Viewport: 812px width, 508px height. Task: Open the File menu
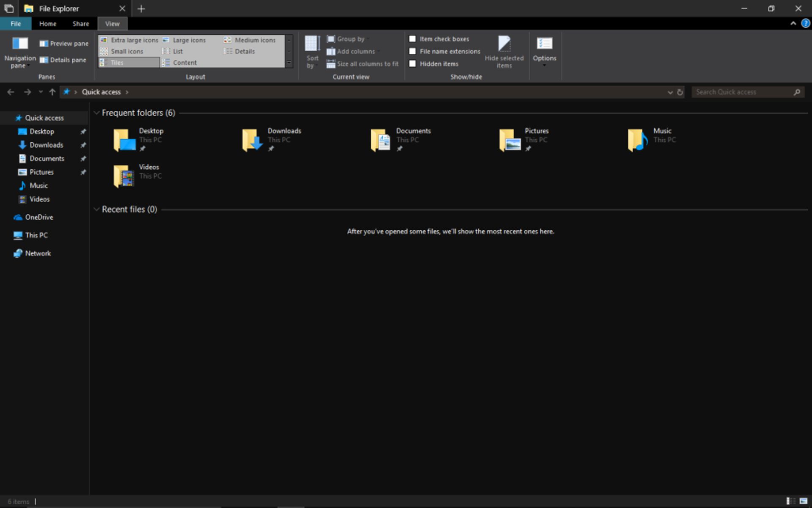point(15,24)
